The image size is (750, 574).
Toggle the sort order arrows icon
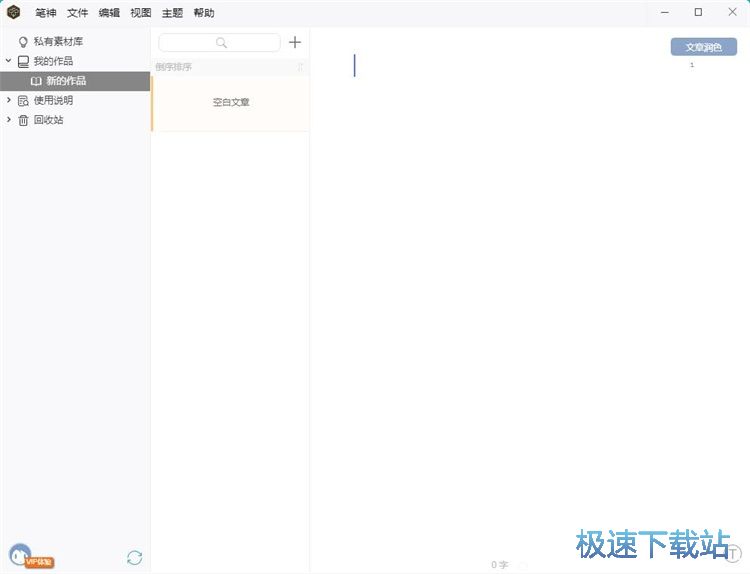click(300, 67)
